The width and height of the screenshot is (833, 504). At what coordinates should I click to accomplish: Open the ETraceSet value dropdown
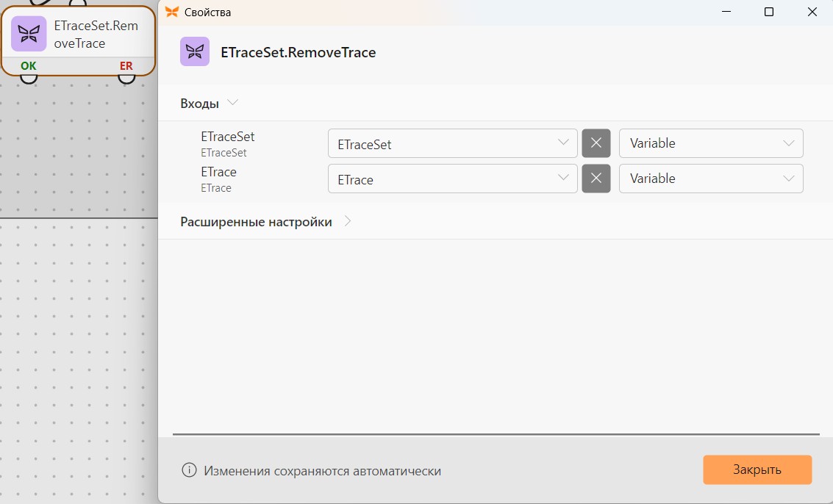453,143
